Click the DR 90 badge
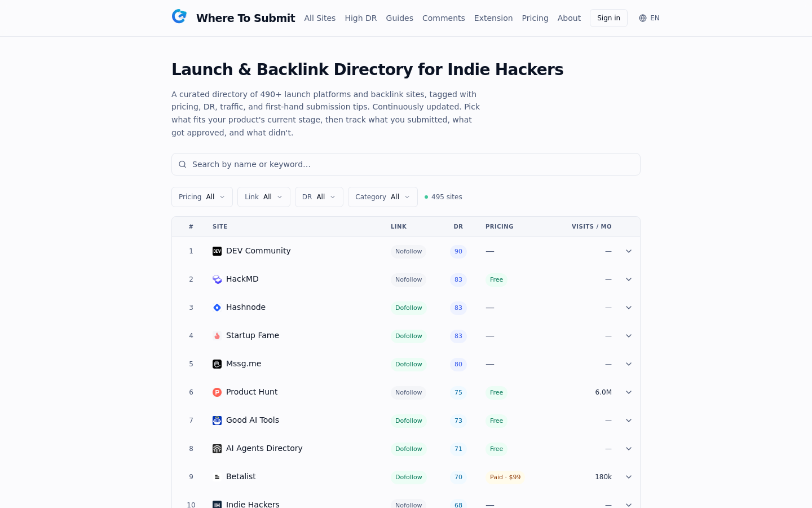 click(458, 251)
